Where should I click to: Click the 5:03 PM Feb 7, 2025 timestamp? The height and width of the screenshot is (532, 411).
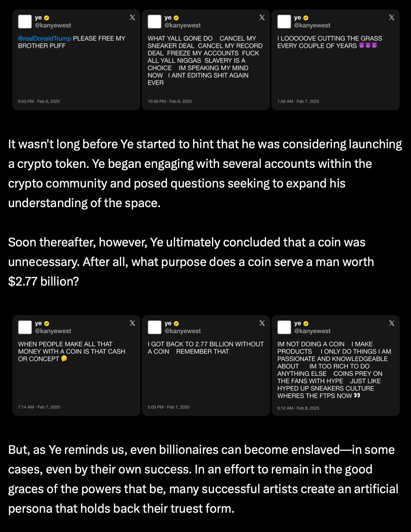click(x=168, y=407)
